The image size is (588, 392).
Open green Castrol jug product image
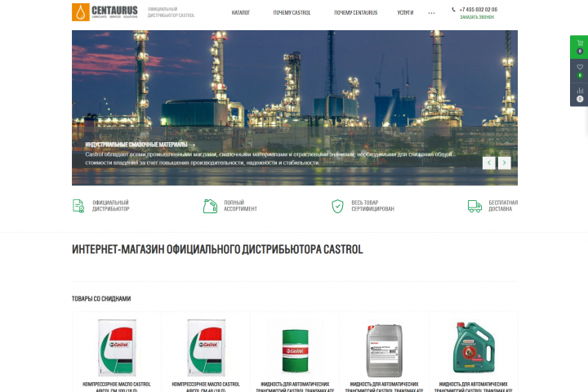(x=474, y=347)
